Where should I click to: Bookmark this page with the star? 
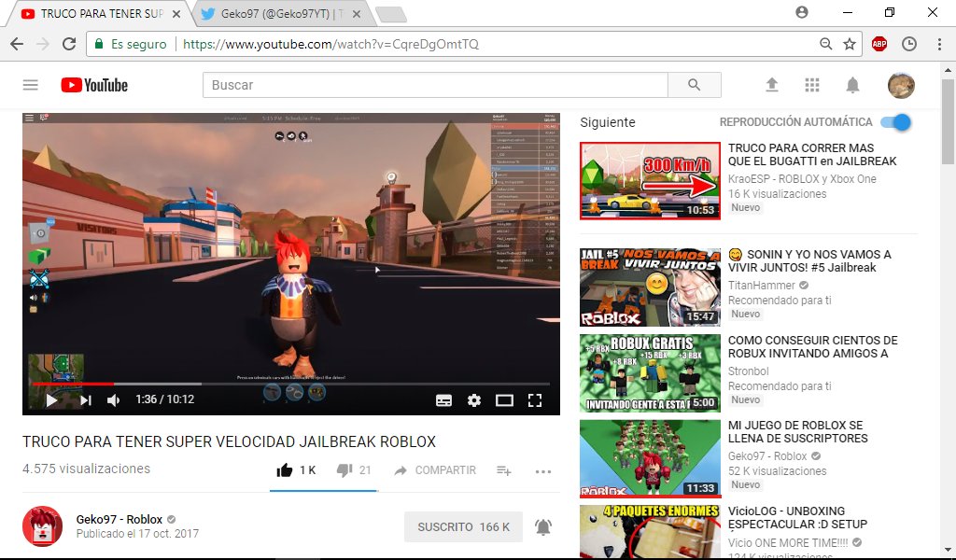(x=850, y=44)
